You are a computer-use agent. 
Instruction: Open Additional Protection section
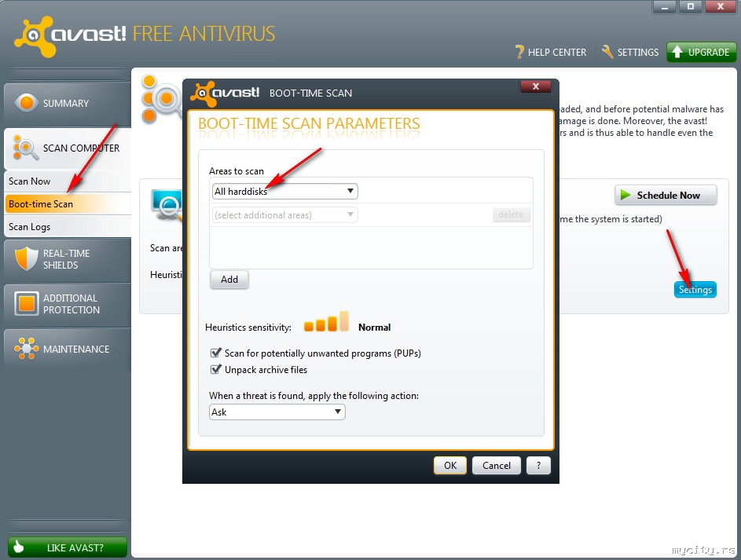click(x=67, y=304)
